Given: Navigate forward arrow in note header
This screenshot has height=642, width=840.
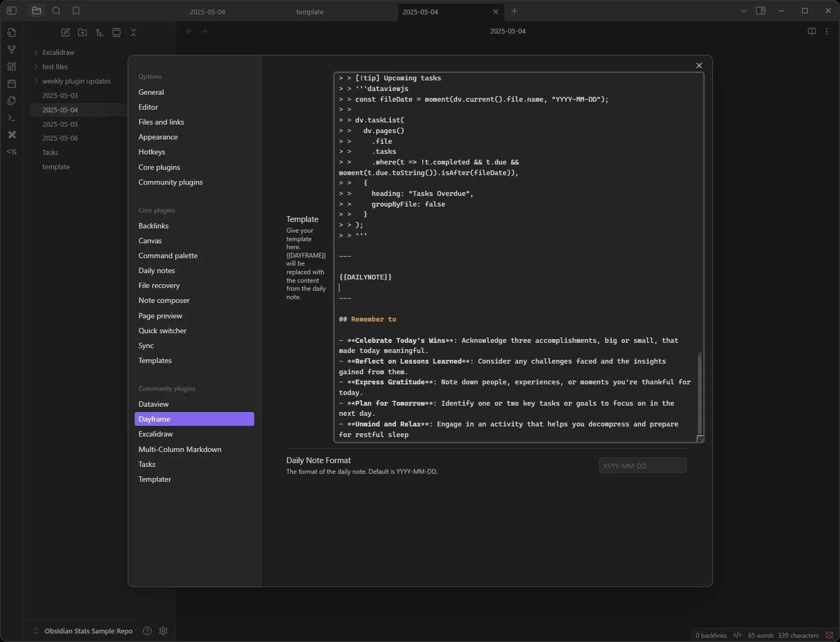Looking at the screenshot, I should (x=204, y=31).
